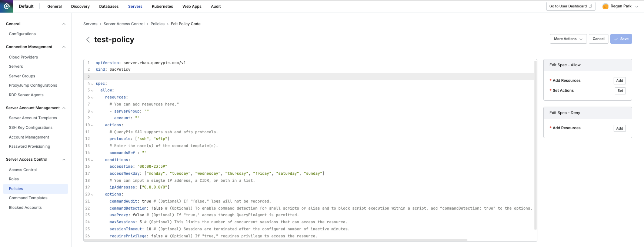
Task: Open Command Templates in the sidebar
Action: tap(28, 198)
